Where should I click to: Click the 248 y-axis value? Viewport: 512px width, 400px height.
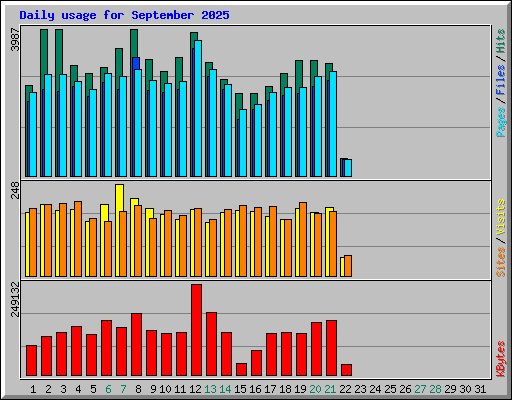point(15,190)
